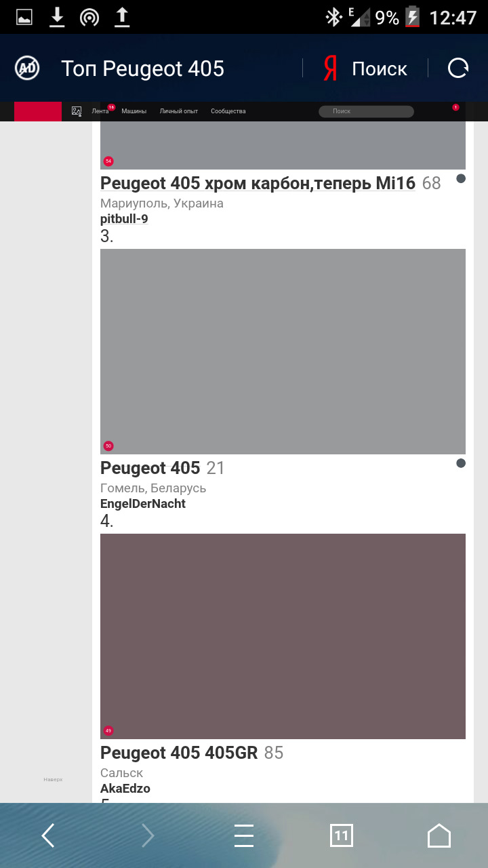488x868 pixels.
Task: Go to browser home page icon
Action: click(439, 835)
